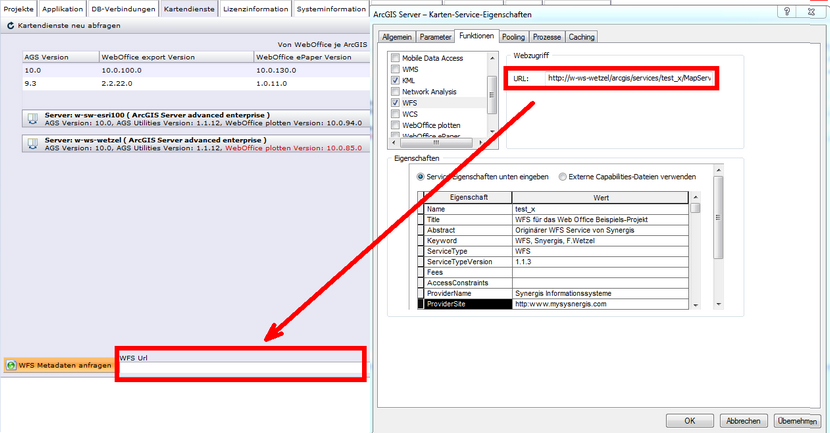Viewport: 830px width, 433px height.
Task: Click the URL field in Webzugriff
Action: [x=630, y=78]
